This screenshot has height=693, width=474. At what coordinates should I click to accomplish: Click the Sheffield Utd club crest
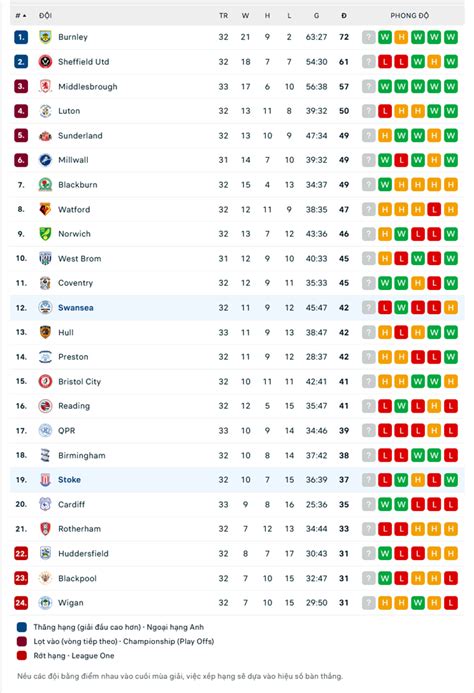coord(45,61)
